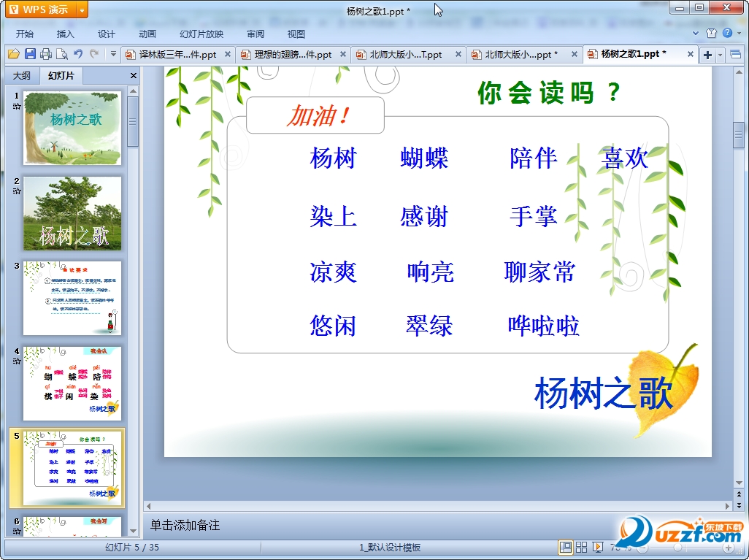Open the 视图 ribbon tab

296,34
